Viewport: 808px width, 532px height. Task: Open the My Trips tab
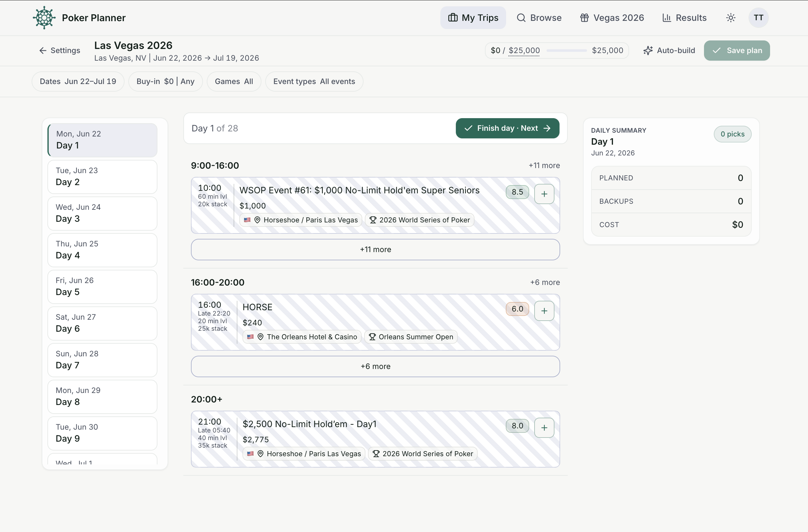(x=473, y=18)
